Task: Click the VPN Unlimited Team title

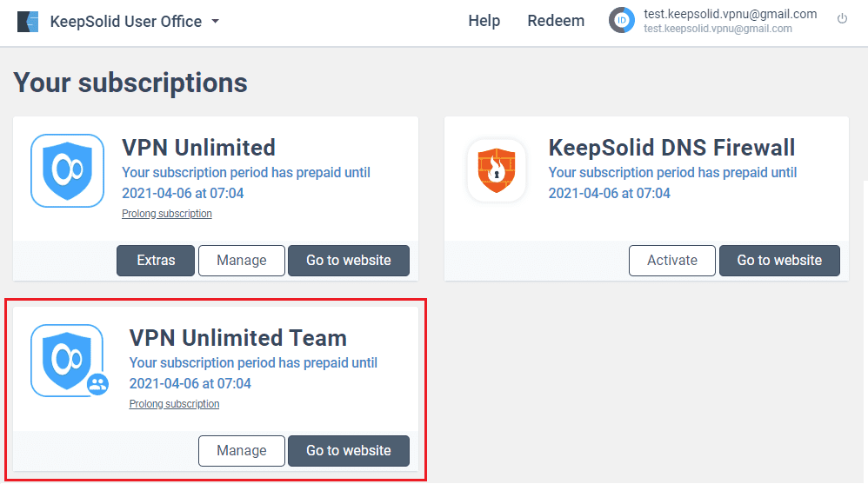Action: [238, 338]
